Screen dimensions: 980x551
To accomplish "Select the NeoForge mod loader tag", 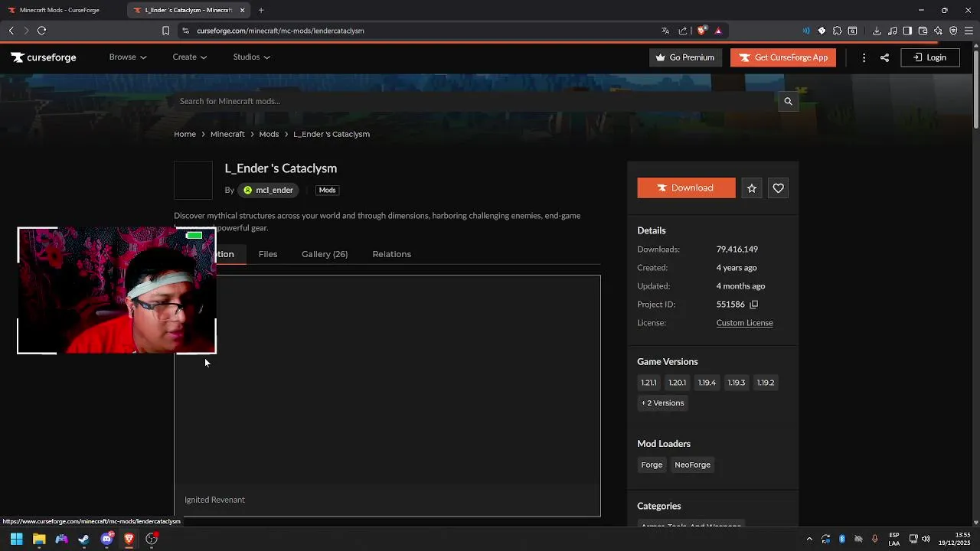I will point(692,465).
